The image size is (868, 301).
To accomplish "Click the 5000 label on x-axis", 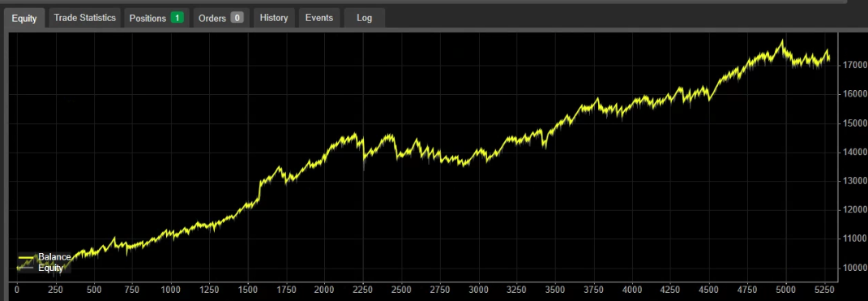I will click(786, 289).
